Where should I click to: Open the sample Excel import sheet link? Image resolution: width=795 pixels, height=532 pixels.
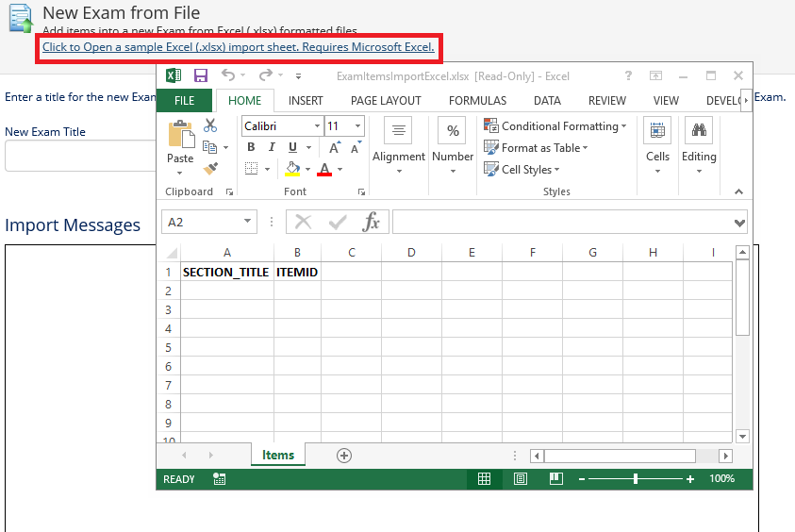click(239, 47)
